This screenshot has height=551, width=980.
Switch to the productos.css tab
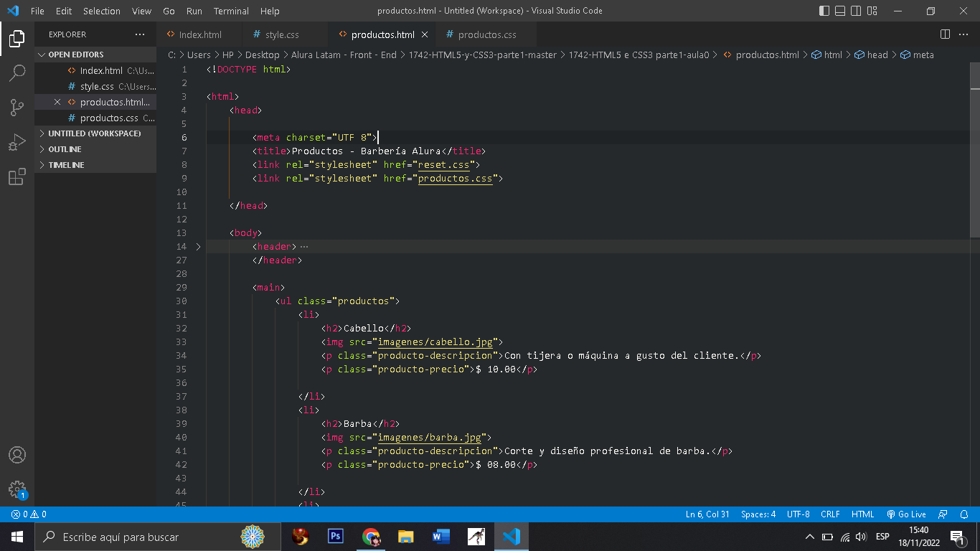[486, 34]
